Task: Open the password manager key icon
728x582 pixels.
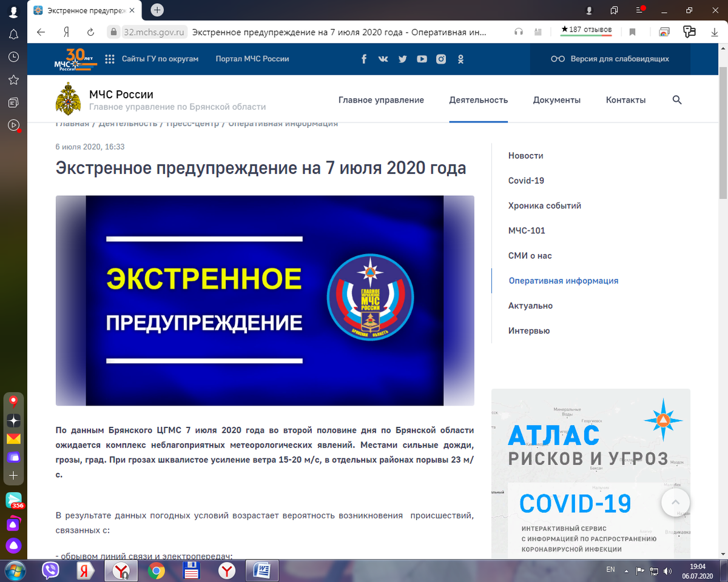Action: pos(689,32)
